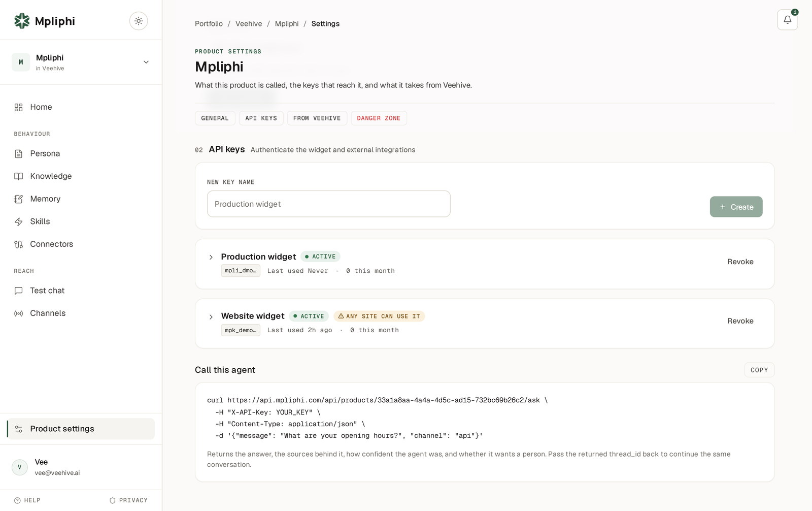Click the Any site can use it warning badge
This screenshot has height=511, width=812.
pos(379,316)
